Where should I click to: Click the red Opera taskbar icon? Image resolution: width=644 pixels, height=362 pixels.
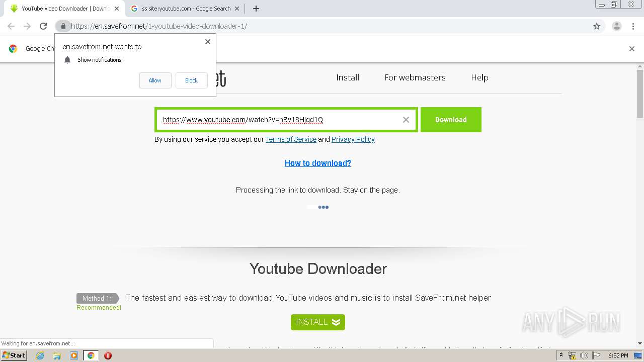pos(108,355)
